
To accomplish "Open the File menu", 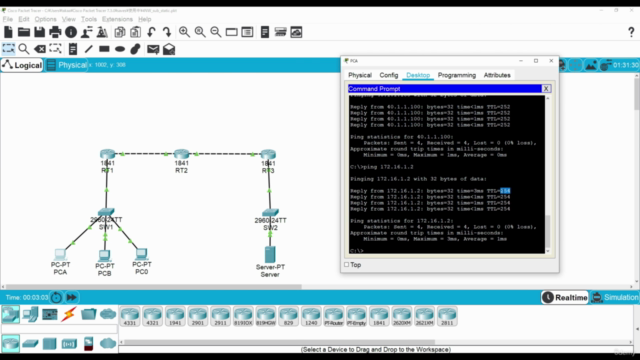I will pos(8,19).
